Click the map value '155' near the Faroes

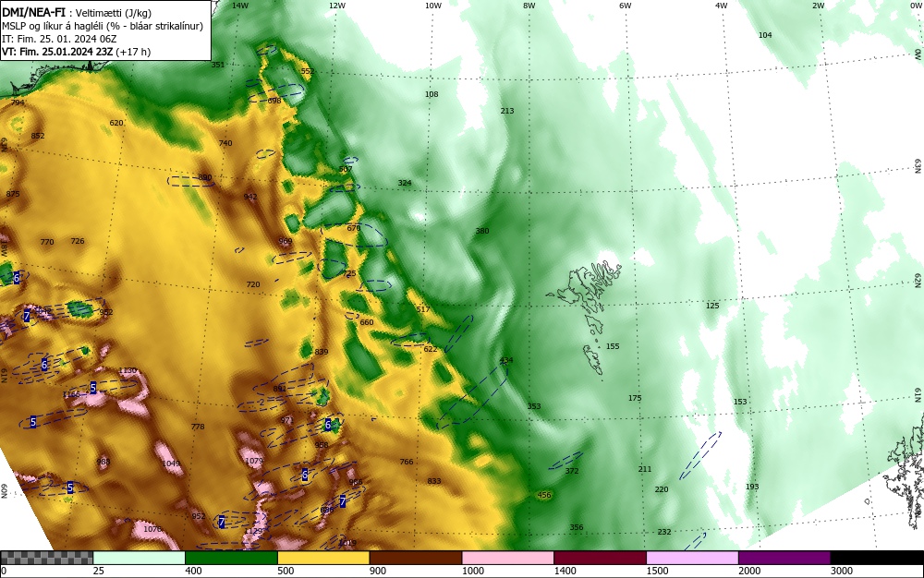613,346
